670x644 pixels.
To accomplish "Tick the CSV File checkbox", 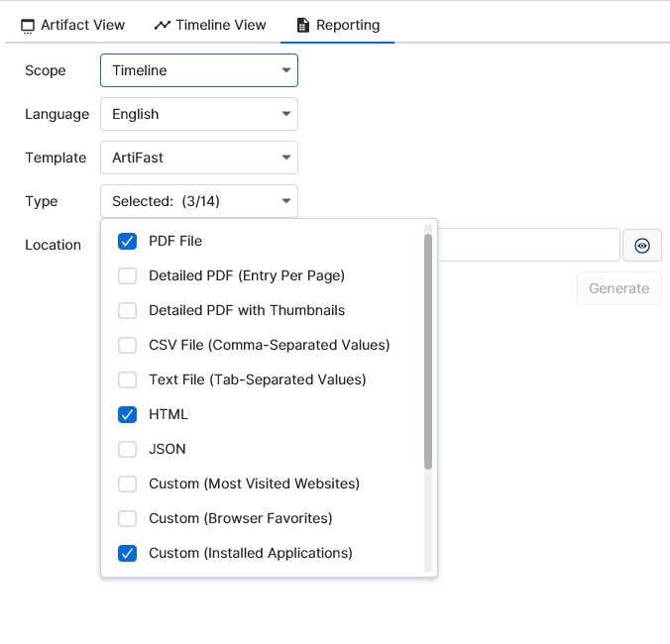I will pyautogui.click(x=128, y=345).
